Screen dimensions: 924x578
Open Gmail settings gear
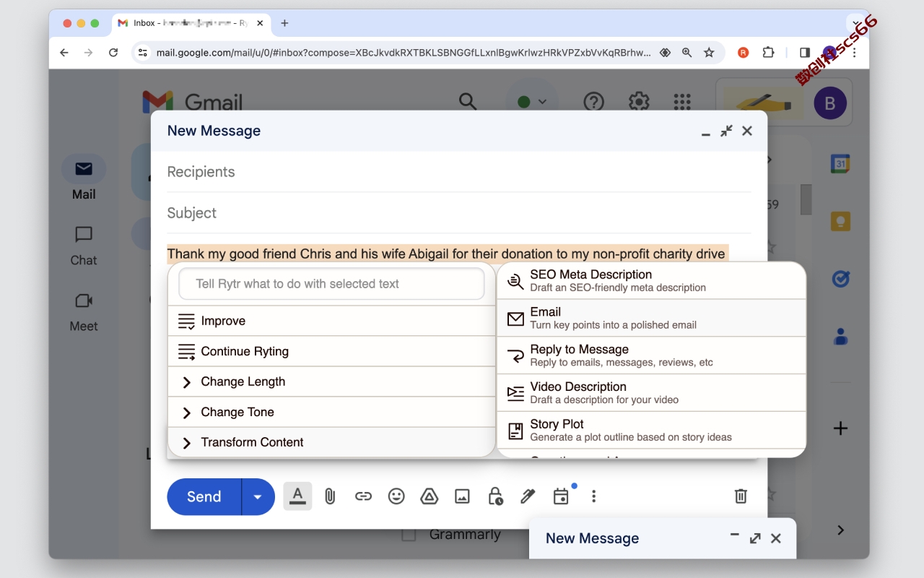pyautogui.click(x=639, y=102)
